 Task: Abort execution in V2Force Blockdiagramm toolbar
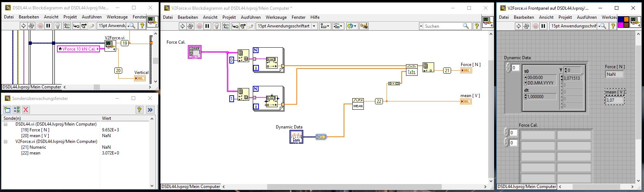[199, 26]
